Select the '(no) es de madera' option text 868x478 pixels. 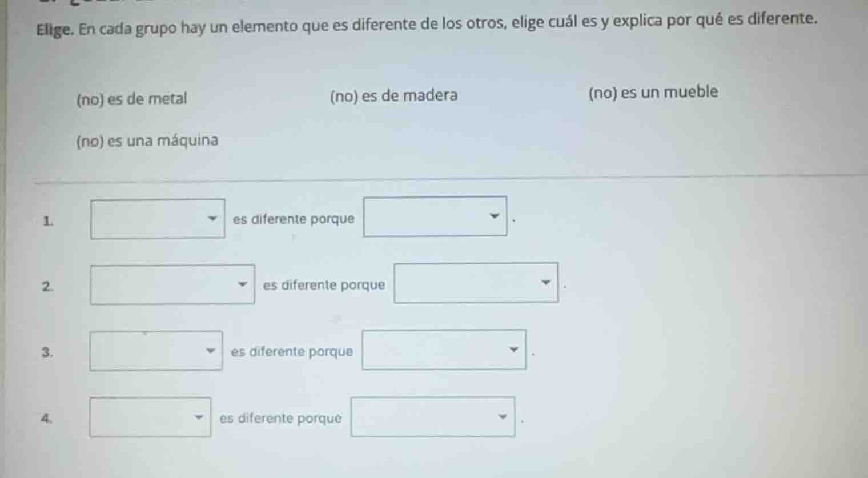pos(393,95)
